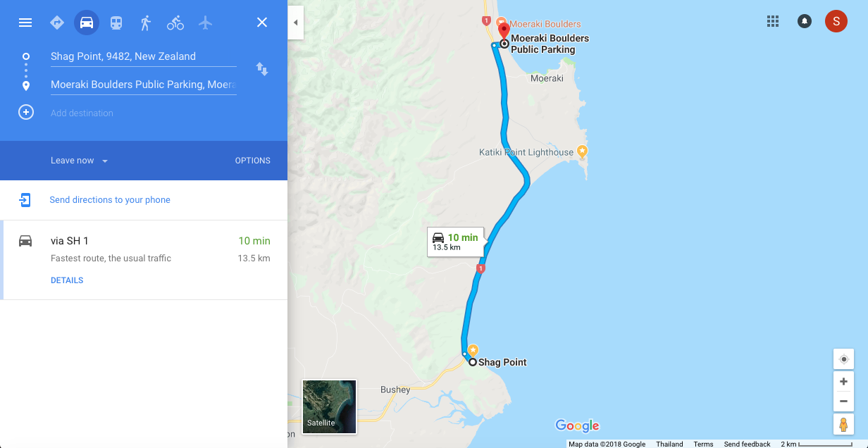Switch to Satellite imagery view
868x448 pixels.
pos(329,406)
